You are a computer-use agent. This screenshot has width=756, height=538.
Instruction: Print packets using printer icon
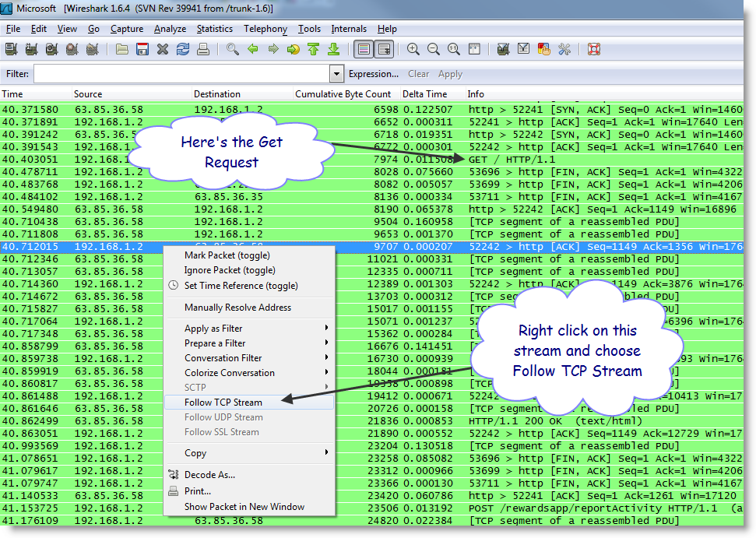point(203,49)
